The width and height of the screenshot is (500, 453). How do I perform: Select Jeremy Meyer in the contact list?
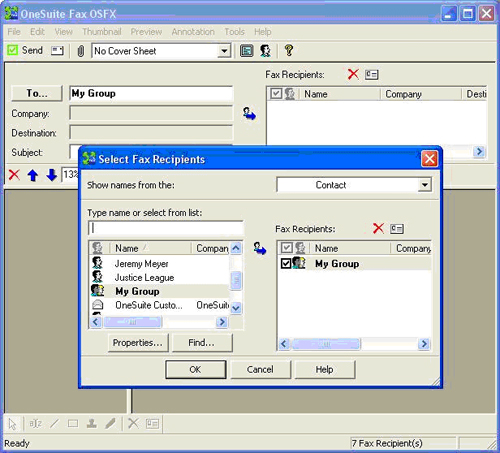tap(159, 264)
